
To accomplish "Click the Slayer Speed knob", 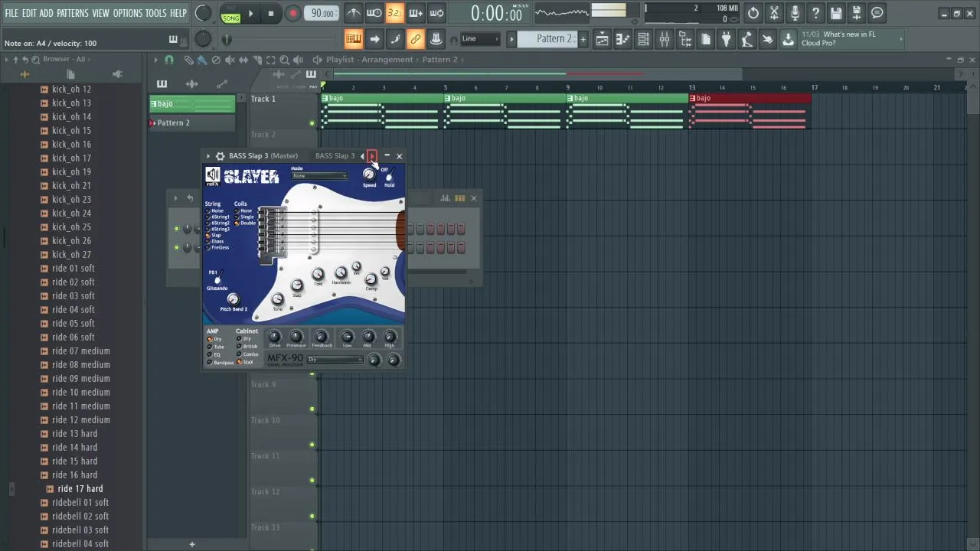I will [369, 174].
